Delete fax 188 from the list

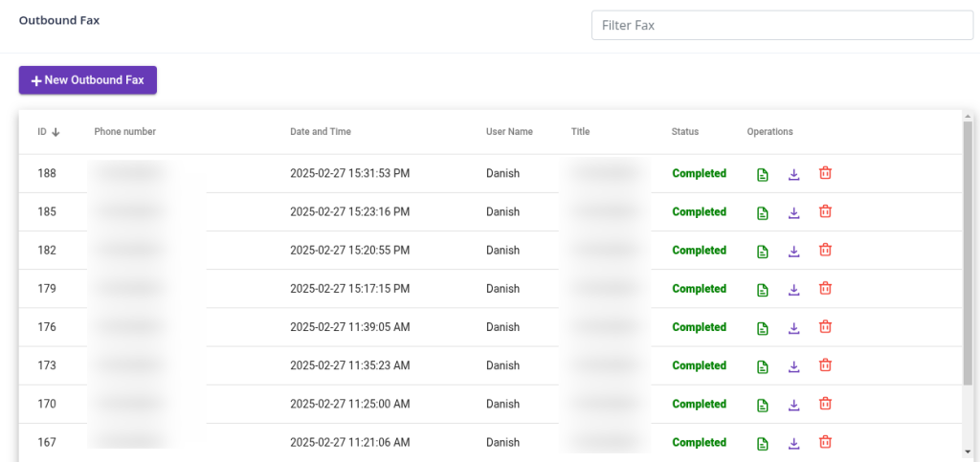pyautogui.click(x=825, y=173)
